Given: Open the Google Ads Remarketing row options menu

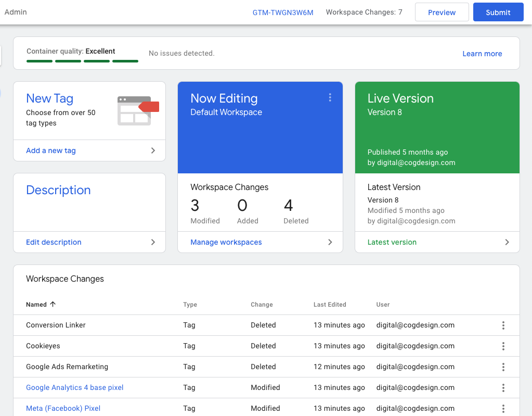Looking at the screenshot, I should tap(503, 367).
